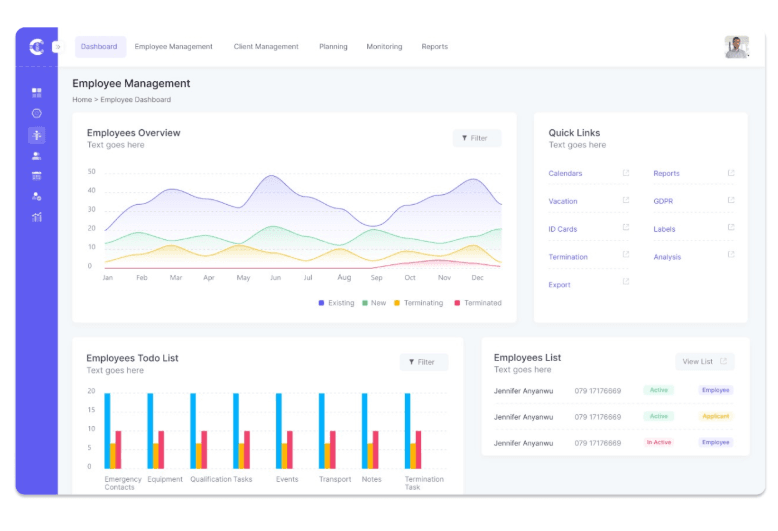Image resolution: width=778 pixels, height=531 pixels.
Task: Click the 'Dec' label on chart axis
Action: 477,277
